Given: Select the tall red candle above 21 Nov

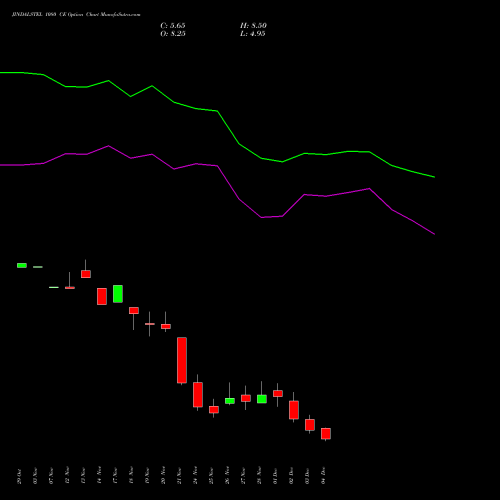Looking at the screenshot, I should click(182, 360).
